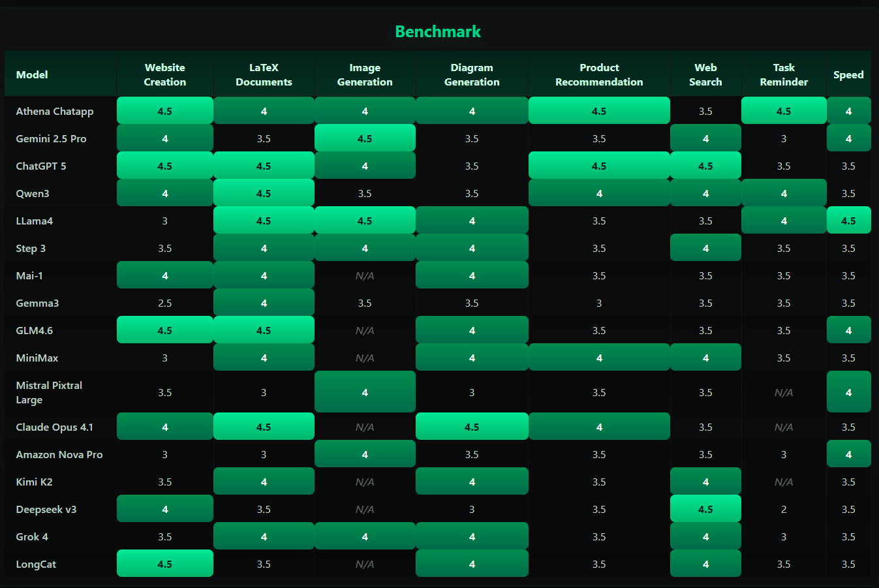Click Athena Chatapp's Product Recommendation score

pos(599,112)
